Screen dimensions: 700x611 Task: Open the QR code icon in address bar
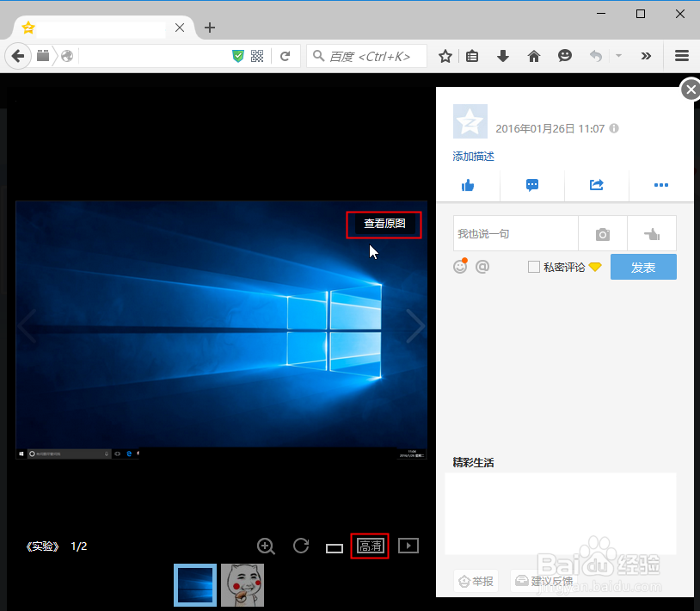(257, 56)
